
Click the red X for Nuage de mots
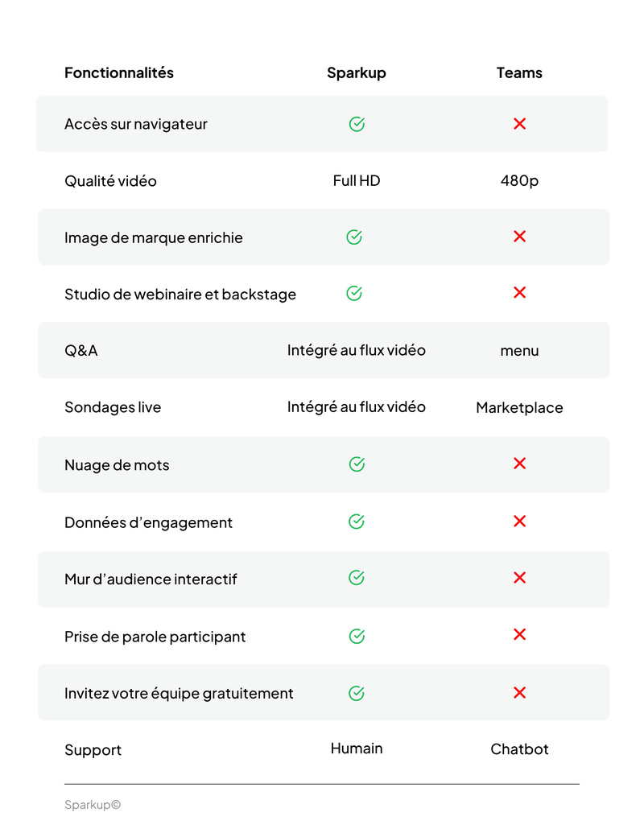pos(520,464)
